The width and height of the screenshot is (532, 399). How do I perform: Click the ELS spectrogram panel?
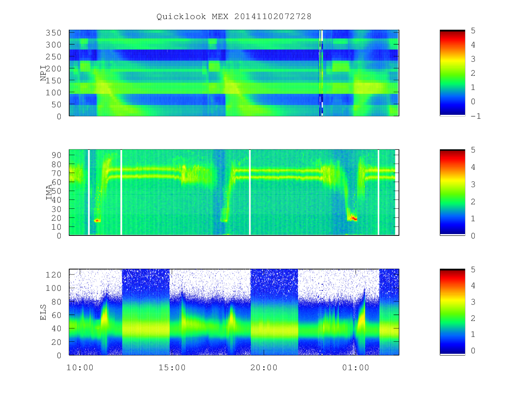coord(234,312)
